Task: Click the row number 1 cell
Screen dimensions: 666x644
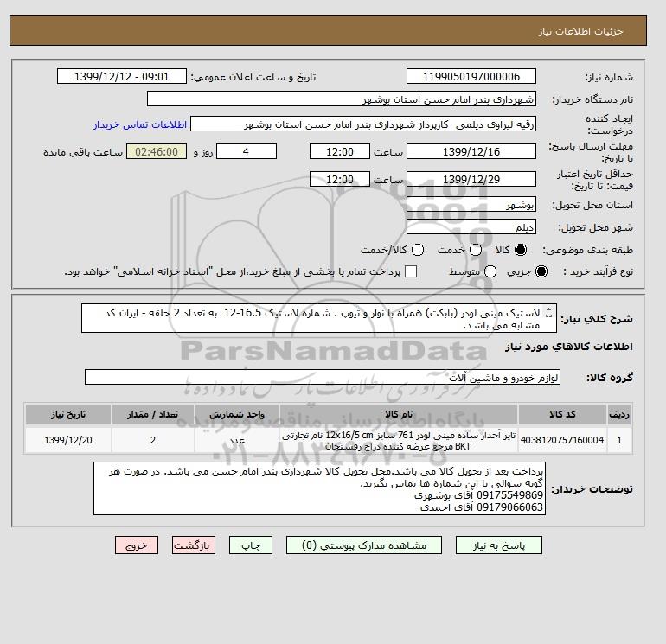Action: (x=619, y=440)
